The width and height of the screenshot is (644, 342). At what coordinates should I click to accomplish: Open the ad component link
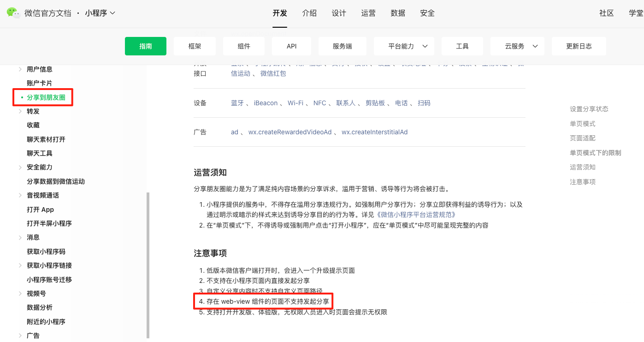[235, 132]
